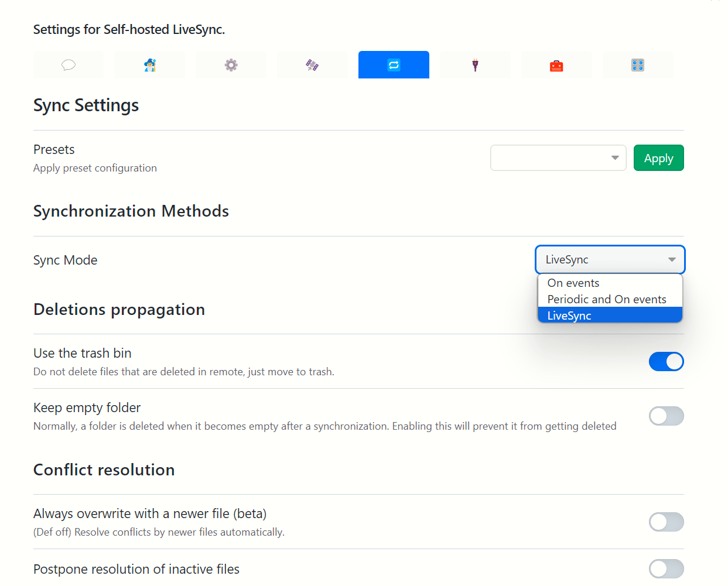The width and height of the screenshot is (728, 586).
Task: Click the Use the trash bin label
Action: point(83,353)
